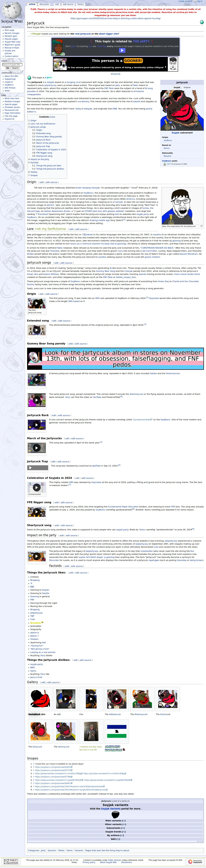Click the small icon left of 'This page is a gem'
Image resolution: width=206 pixels, height=868 pixels.
point(29,78)
